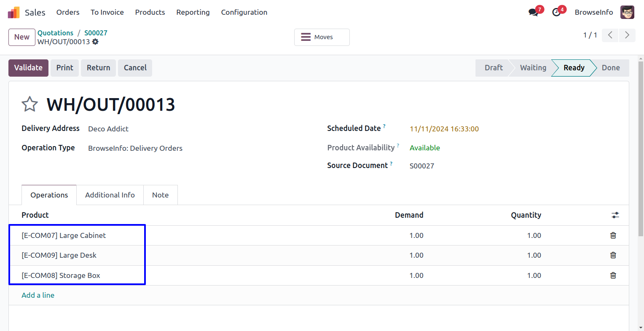Click the Add a line link
The image size is (644, 331).
click(38, 295)
